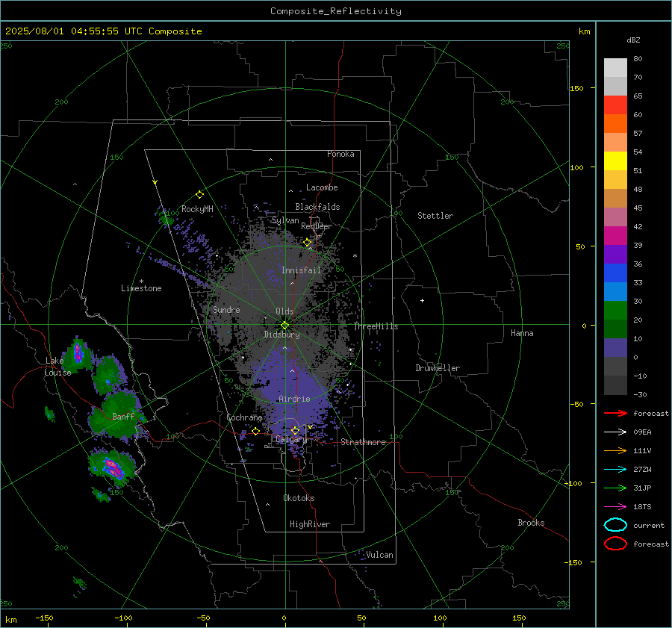Click the Okotoks city label
This screenshot has height=628, width=672.
299,498
